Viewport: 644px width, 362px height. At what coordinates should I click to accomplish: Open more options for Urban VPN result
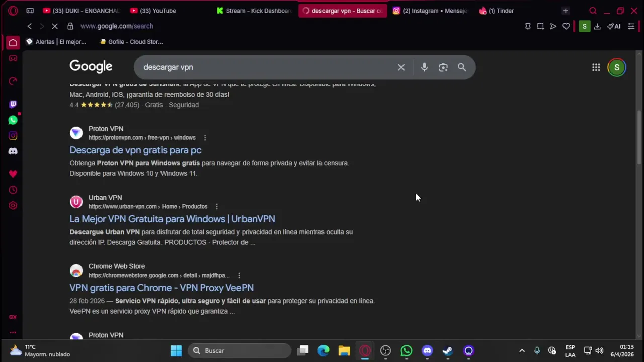pyautogui.click(x=217, y=207)
